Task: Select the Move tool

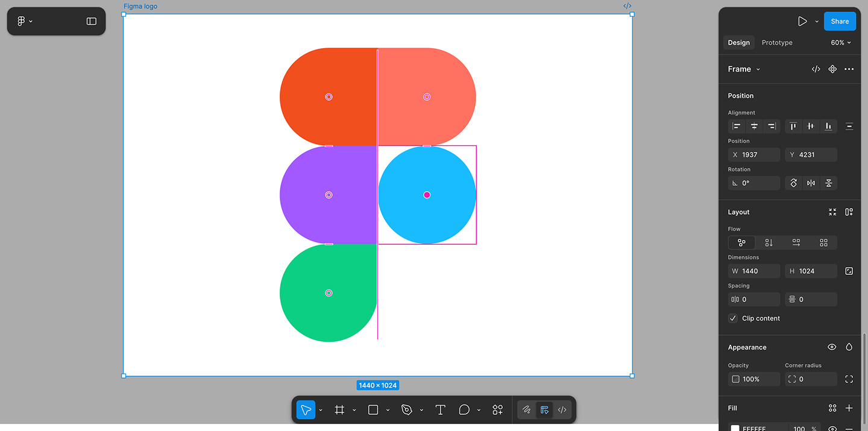Action: 306,410
